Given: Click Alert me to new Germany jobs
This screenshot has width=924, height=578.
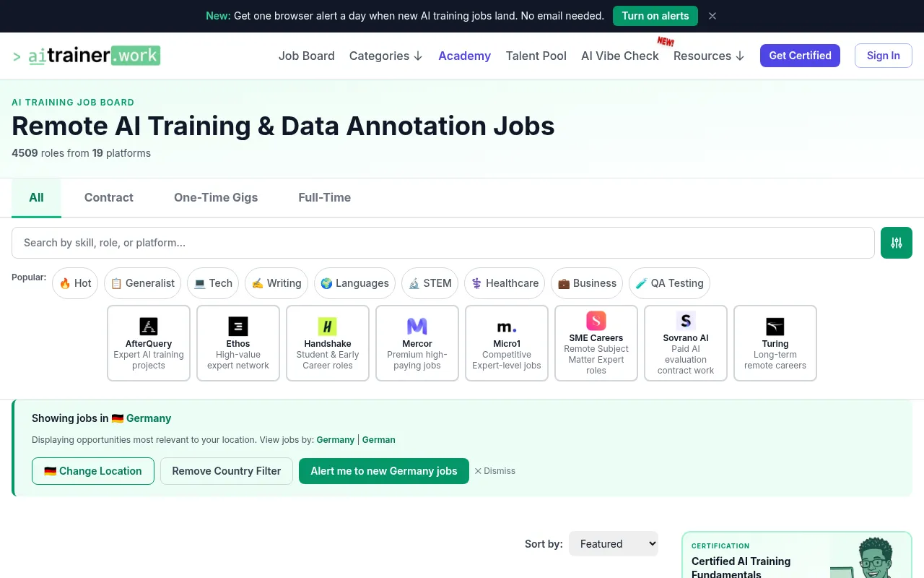Looking at the screenshot, I should (x=384, y=471).
